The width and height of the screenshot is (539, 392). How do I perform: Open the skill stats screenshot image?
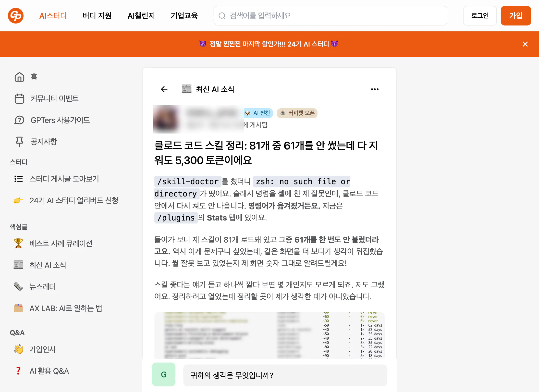pyautogui.click(x=269, y=335)
